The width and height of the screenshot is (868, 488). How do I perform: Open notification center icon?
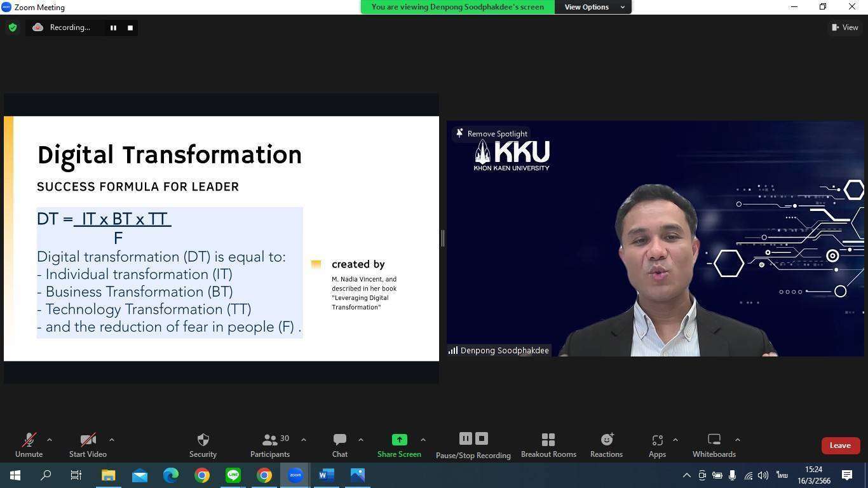click(x=847, y=475)
